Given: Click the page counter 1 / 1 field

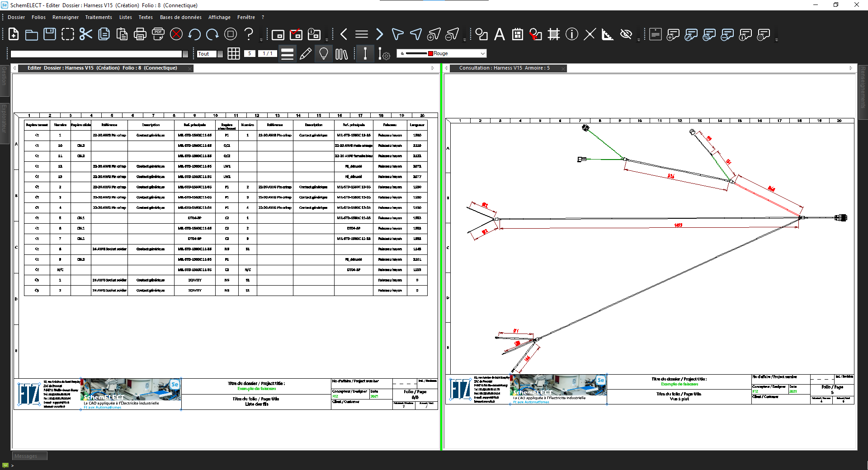Looking at the screenshot, I should 267,53.
